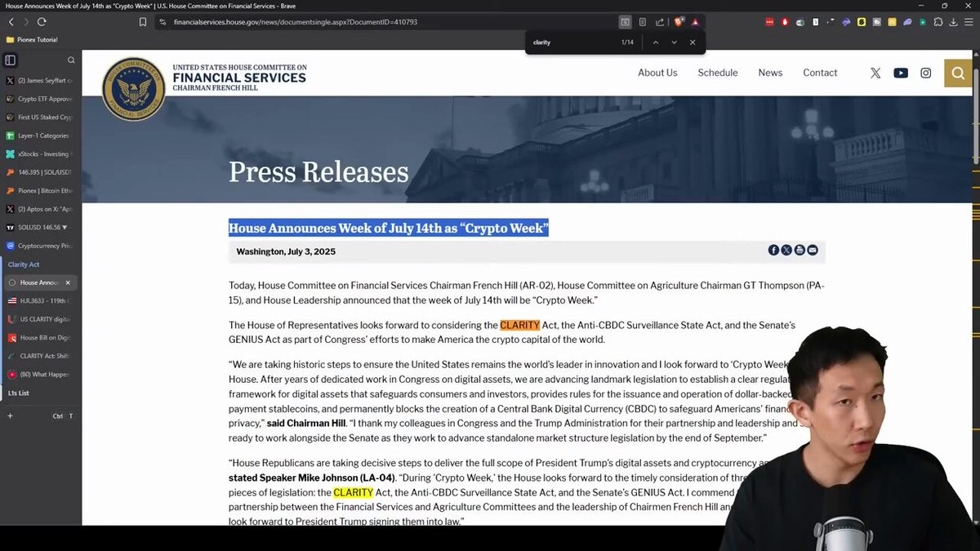
Task: Print the press release
Action: (800, 250)
